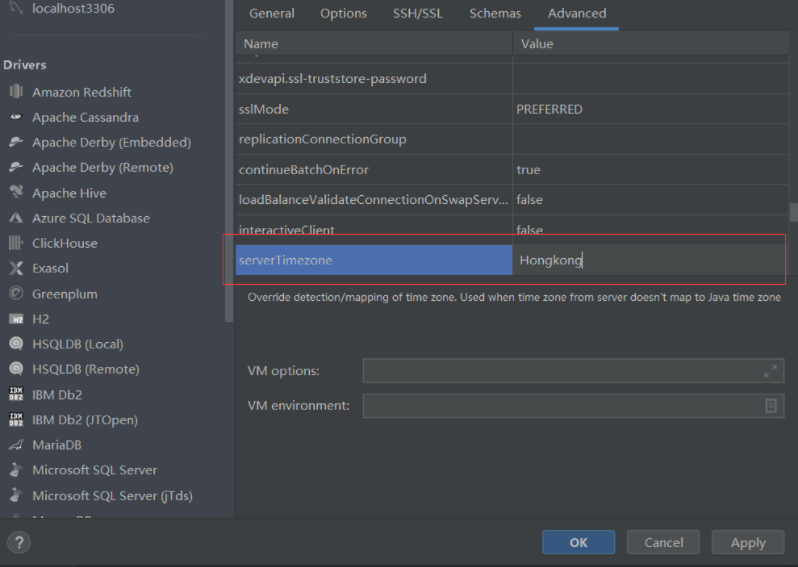This screenshot has height=567, width=798.
Task: Click the drivers list scrollbar
Action: 229,161
